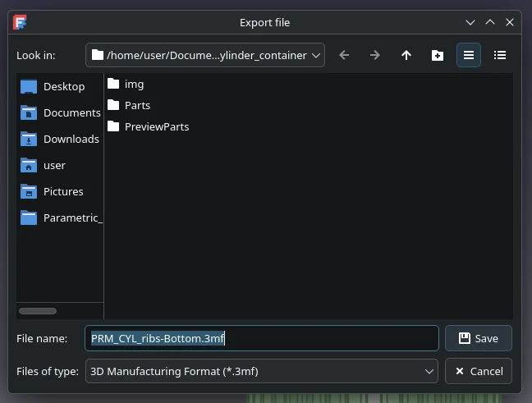Cancel the export dialog

click(x=478, y=371)
